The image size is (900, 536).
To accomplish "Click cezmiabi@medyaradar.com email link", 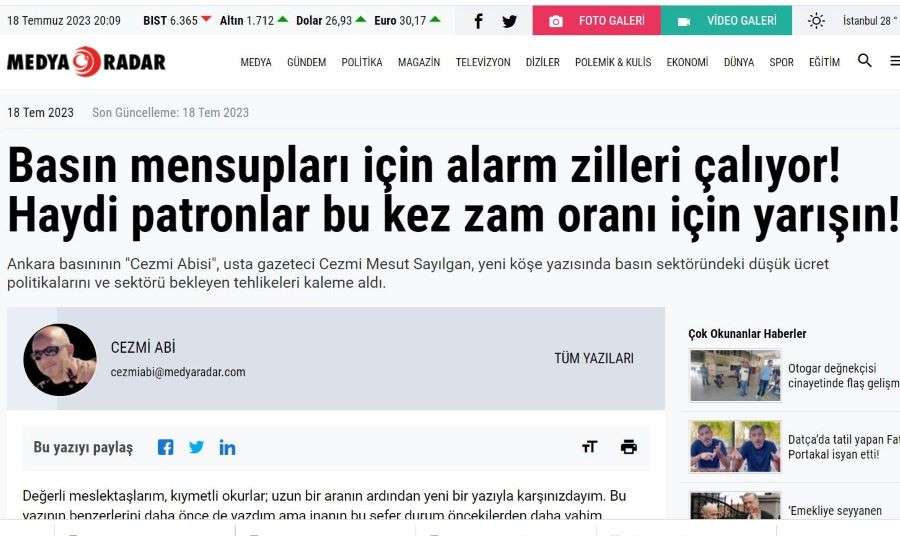I will tap(178, 372).
